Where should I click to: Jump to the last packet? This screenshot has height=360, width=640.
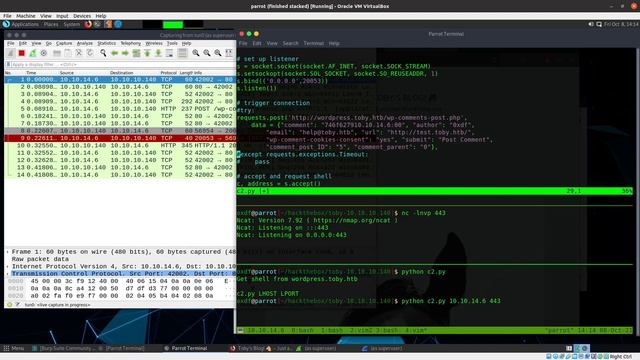tap(158, 53)
